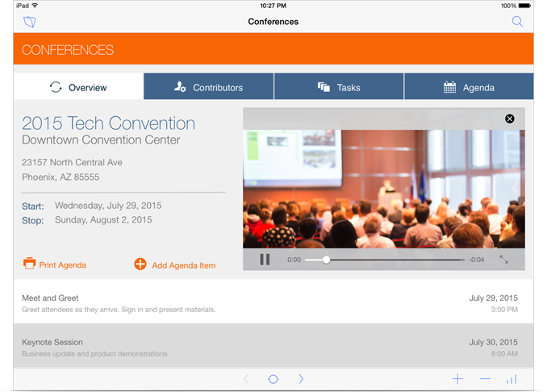Click the Agenda calendar icon

[449, 87]
